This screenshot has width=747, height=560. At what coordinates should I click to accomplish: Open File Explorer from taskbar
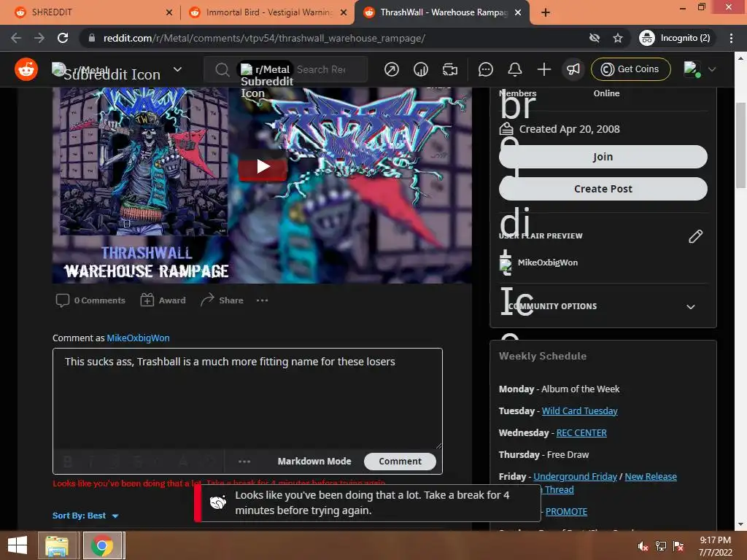click(57, 545)
